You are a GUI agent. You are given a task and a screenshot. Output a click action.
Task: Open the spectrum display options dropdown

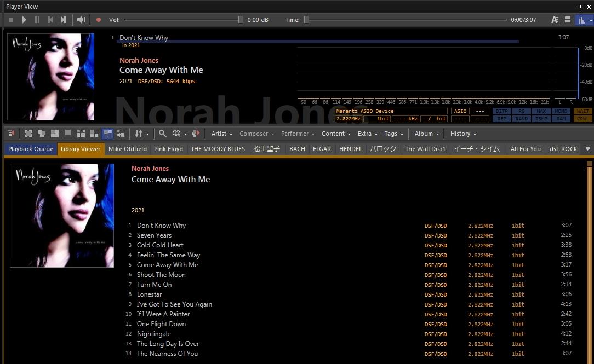(x=591, y=20)
